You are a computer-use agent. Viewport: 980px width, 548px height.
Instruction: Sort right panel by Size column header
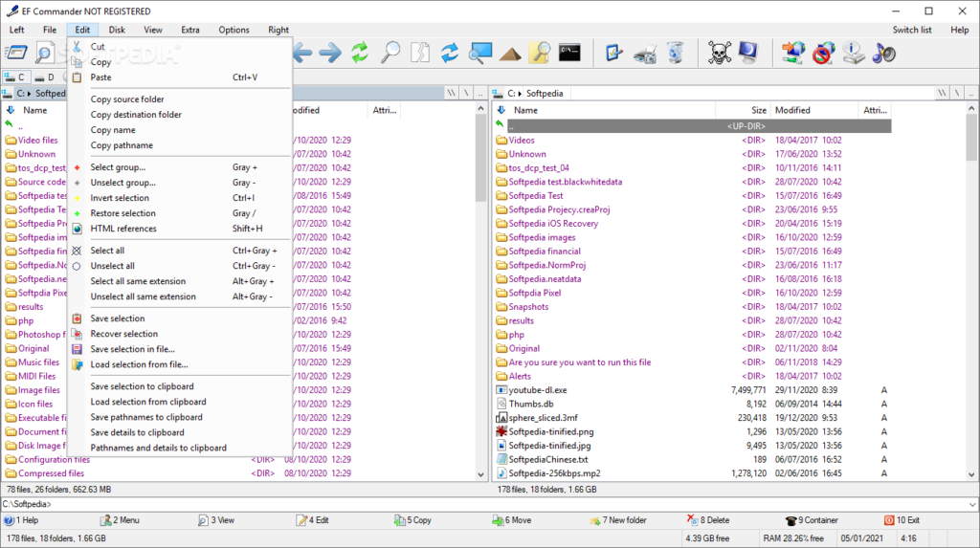coord(743,110)
